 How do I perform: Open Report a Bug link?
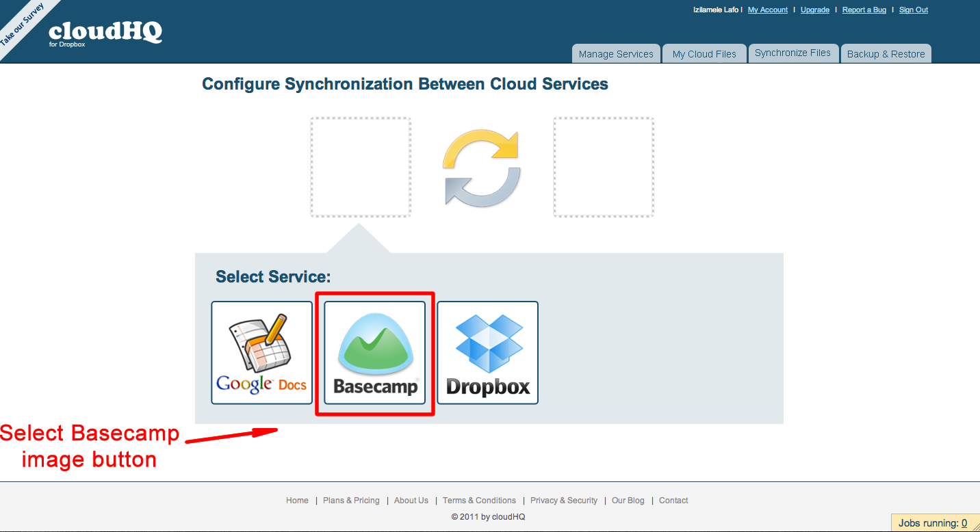[x=864, y=10]
